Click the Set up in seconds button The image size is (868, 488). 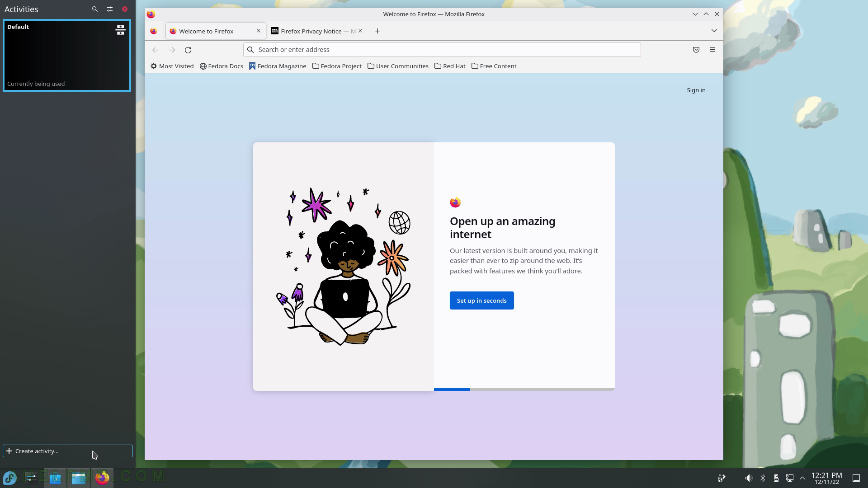(482, 300)
